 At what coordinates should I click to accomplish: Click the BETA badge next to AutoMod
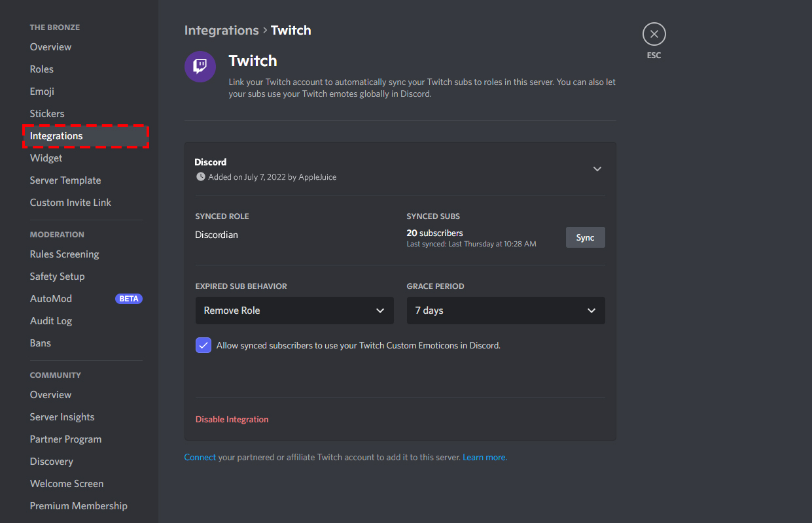point(129,299)
